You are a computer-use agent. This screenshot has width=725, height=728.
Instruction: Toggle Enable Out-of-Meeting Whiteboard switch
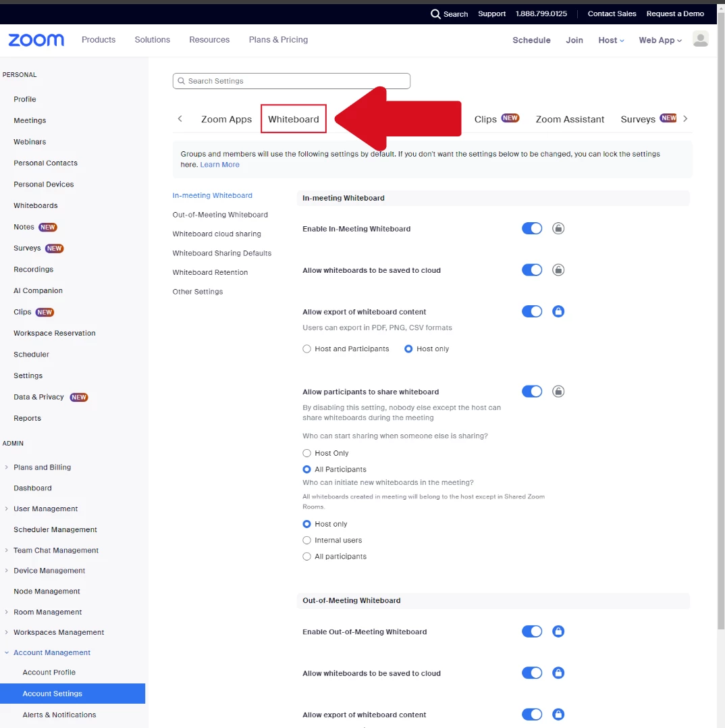[532, 631]
